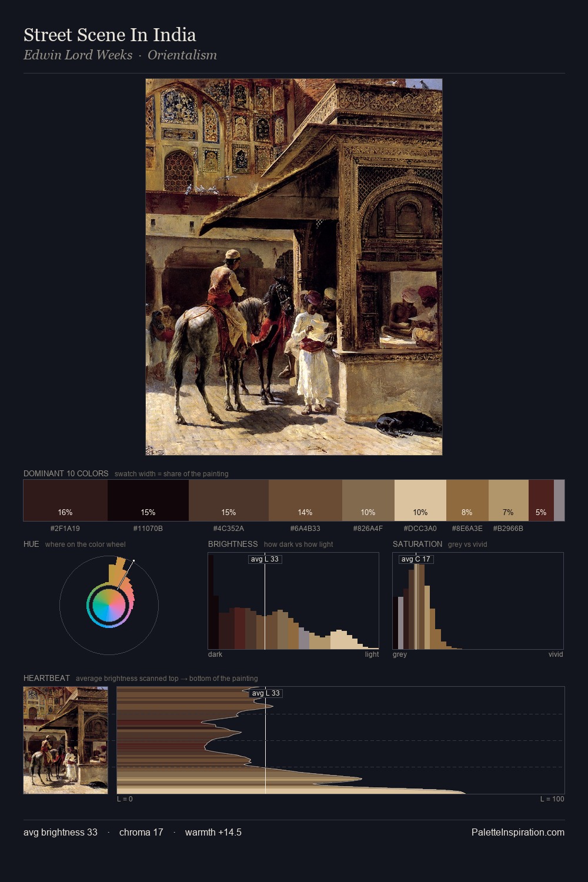
Task: Click the "Orientalism" movement label
Action: (x=182, y=55)
